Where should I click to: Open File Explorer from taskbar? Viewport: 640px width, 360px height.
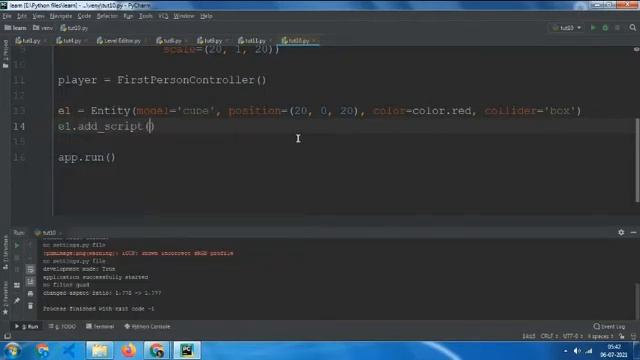point(99,351)
